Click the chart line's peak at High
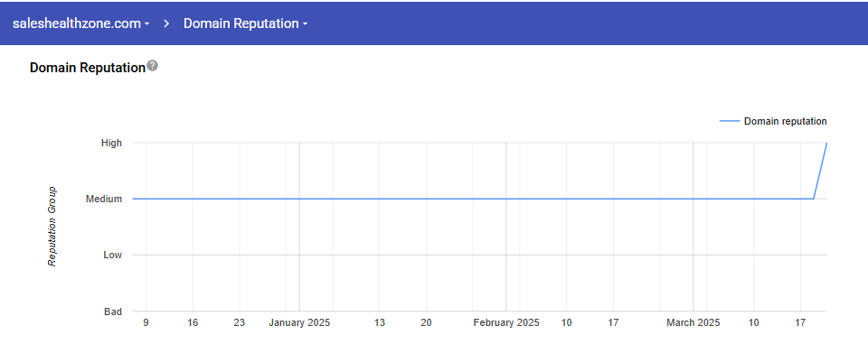 (826, 144)
